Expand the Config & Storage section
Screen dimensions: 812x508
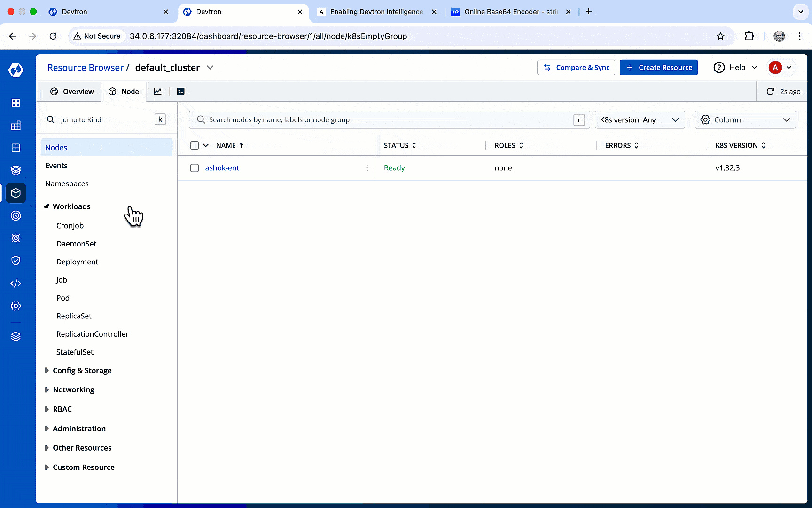click(82, 370)
